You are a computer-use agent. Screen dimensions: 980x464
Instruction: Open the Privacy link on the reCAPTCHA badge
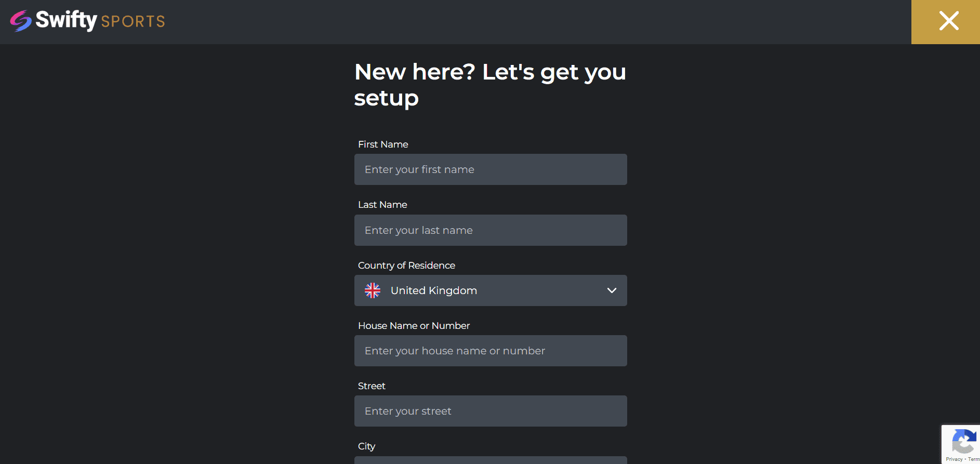point(954,459)
